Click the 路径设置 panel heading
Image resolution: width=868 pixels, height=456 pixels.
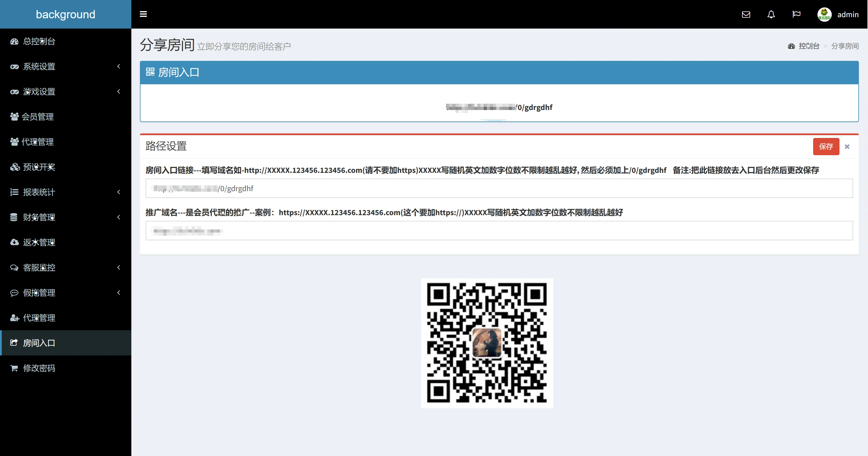(x=166, y=146)
